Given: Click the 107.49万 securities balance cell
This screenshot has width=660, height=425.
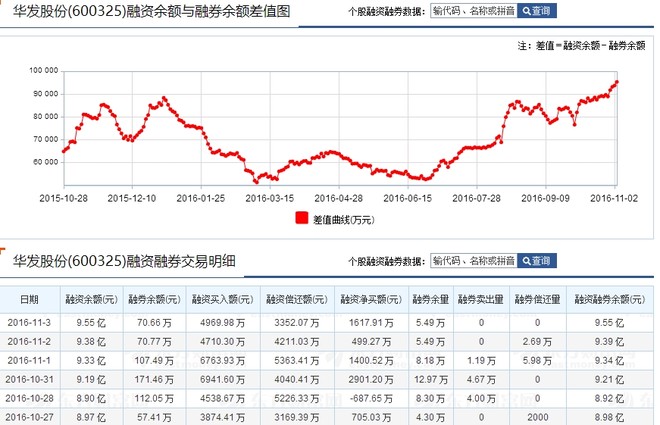Looking at the screenshot, I should [x=154, y=360].
